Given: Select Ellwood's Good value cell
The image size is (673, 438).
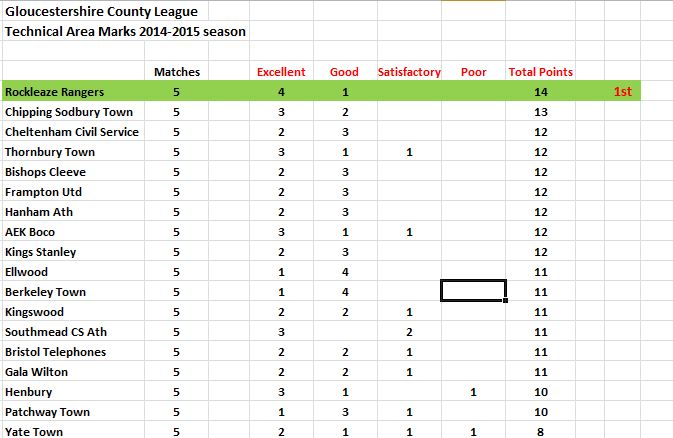Looking at the screenshot, I should (x=345, y=272).
